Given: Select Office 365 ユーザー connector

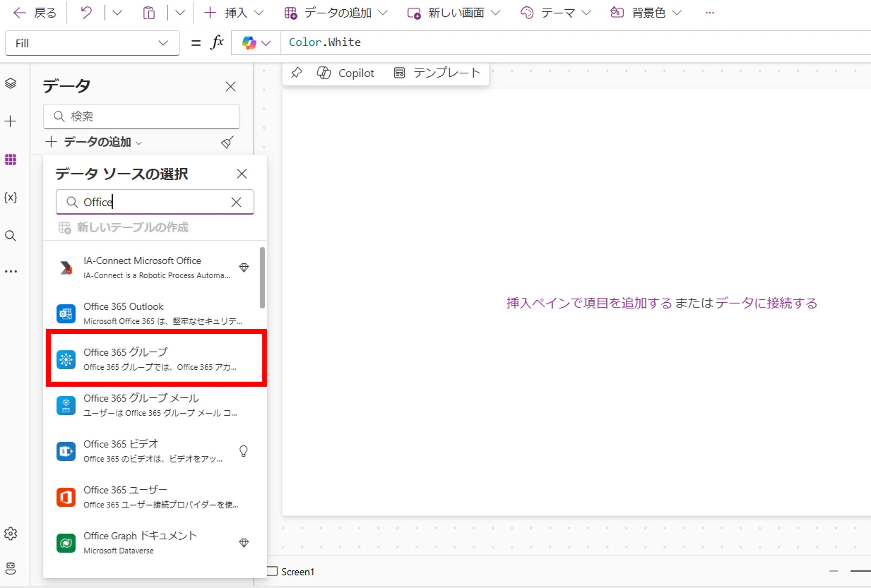Looking at the screenshot, I should click(155, 497).
